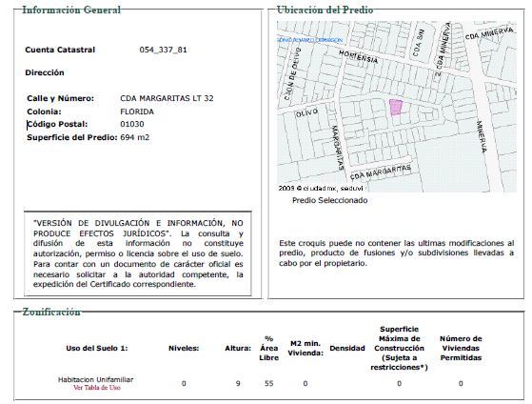Click the 'Ubicación del Predio' section heading
The height and width of the screenshot is (404, 532).
[325, 10]
